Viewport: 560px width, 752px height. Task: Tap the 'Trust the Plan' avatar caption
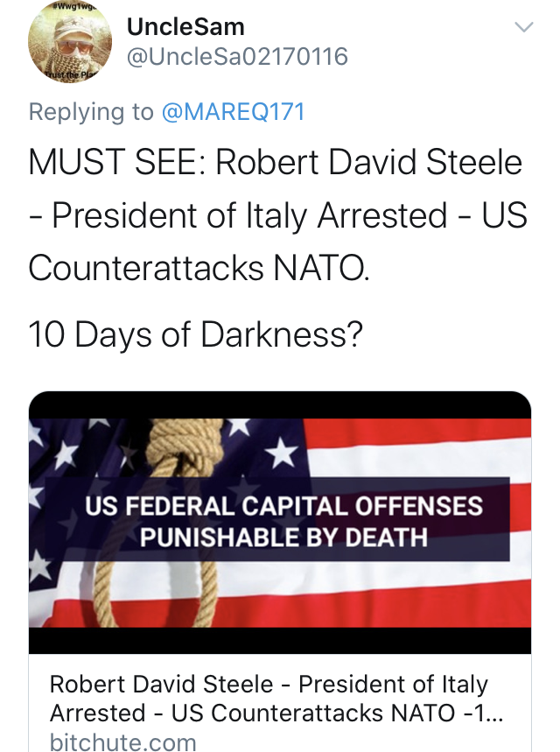coord(71,74)
